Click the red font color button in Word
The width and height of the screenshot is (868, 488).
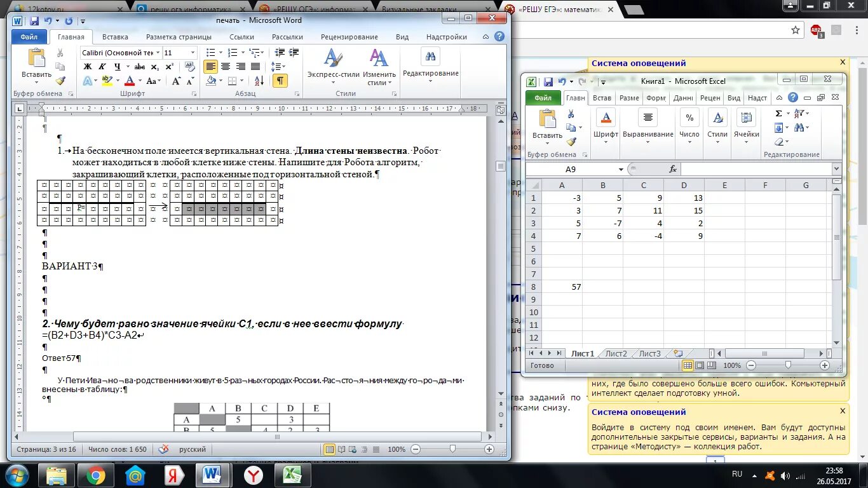130,81
